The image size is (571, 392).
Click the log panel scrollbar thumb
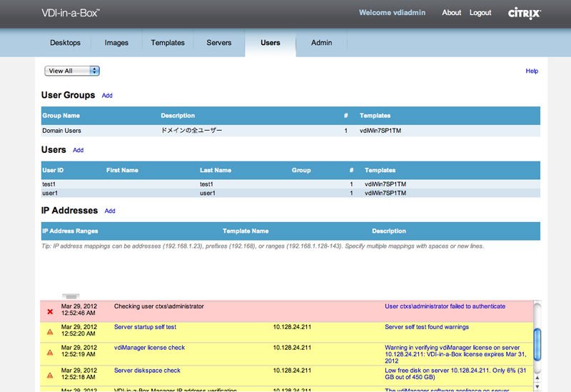(x=537, y=344)
